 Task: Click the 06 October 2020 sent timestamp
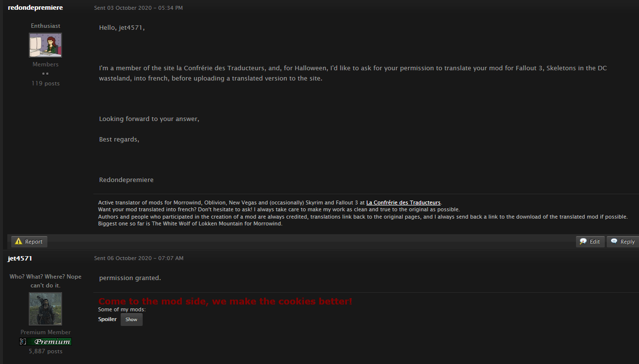(139, 258)
